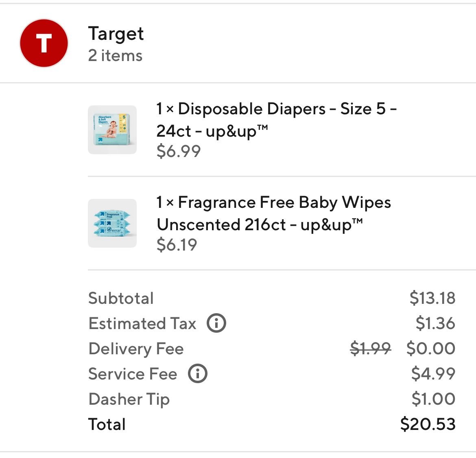Select the $0.00 delivery fee amount

tap(430, 349)
